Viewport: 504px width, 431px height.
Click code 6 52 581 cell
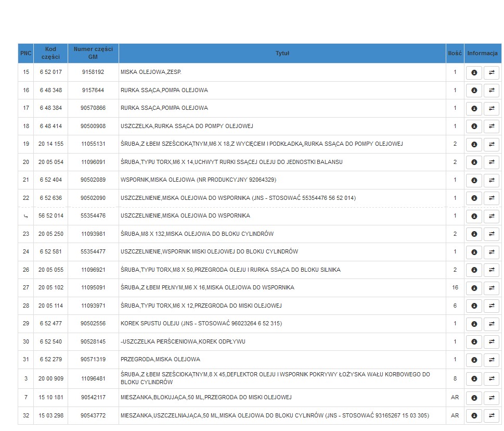50,252
